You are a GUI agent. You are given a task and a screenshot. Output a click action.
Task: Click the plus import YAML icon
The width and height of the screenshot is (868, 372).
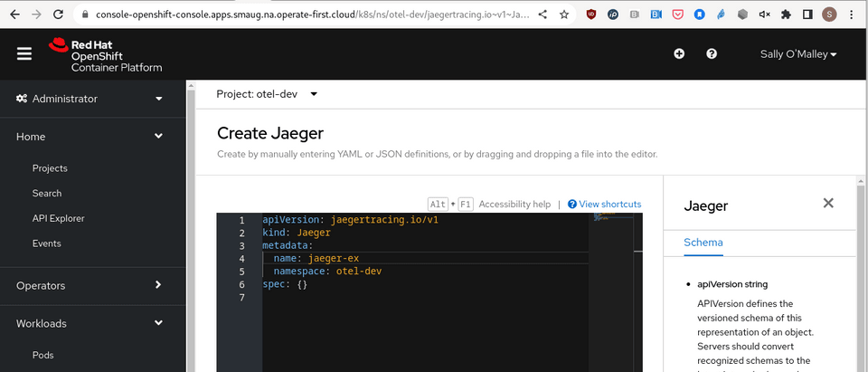[679, 53]
